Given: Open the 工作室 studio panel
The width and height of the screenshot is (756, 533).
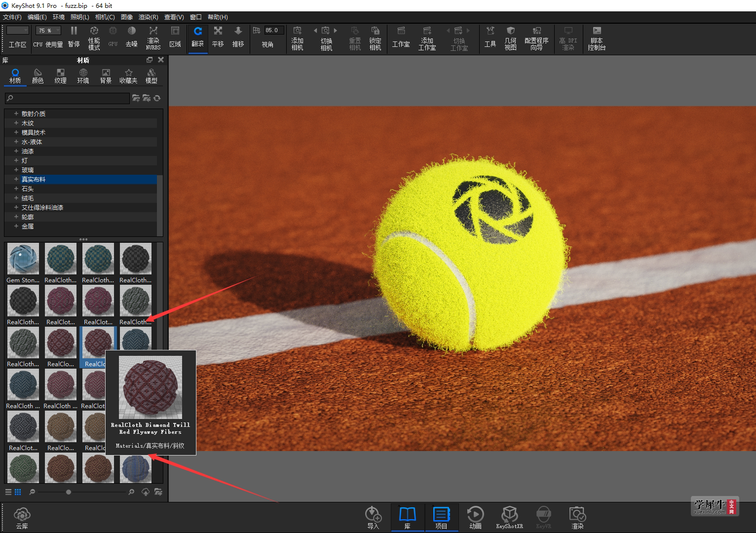Looking at the screenshot, I should click(401, 38).
